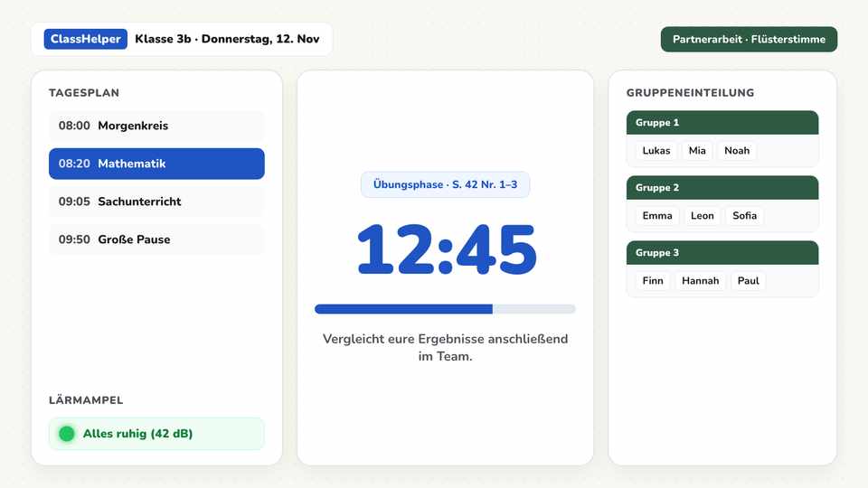Image resolution: width=868 pixels, height=488 pixels.
Task: Select student chip Sofia
Action: point(744,216)
